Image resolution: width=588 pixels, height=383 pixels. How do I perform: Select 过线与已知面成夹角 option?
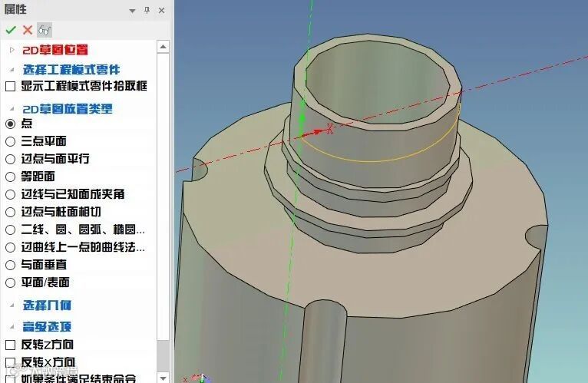(11, 194)
